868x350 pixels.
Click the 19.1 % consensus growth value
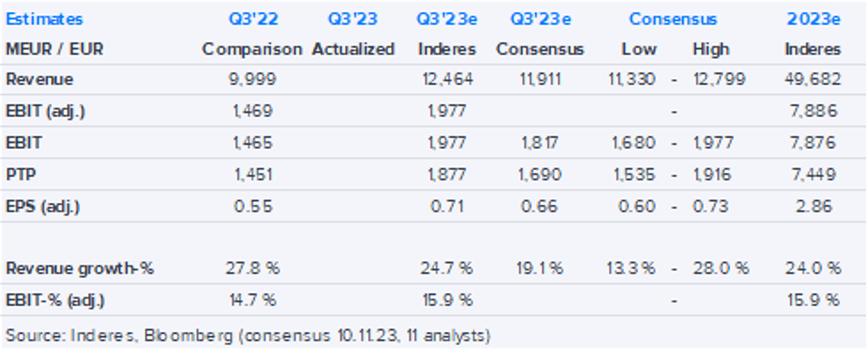pyautogui.click(x=540, y=269)
